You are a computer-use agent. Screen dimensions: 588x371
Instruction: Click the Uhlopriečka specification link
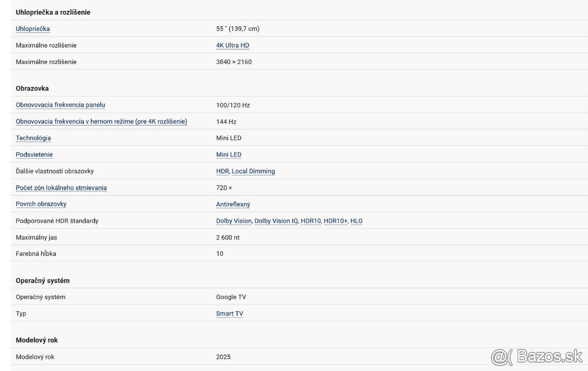point(33,29)
